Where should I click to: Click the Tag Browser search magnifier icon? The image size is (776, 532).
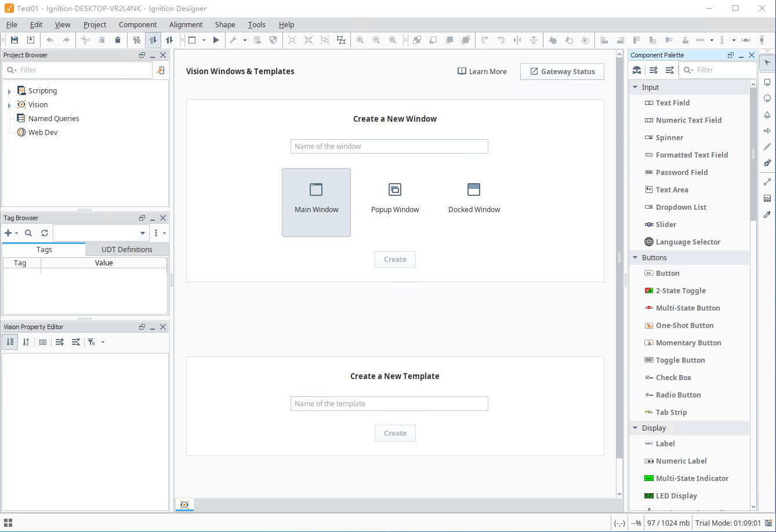pos(28,233)
